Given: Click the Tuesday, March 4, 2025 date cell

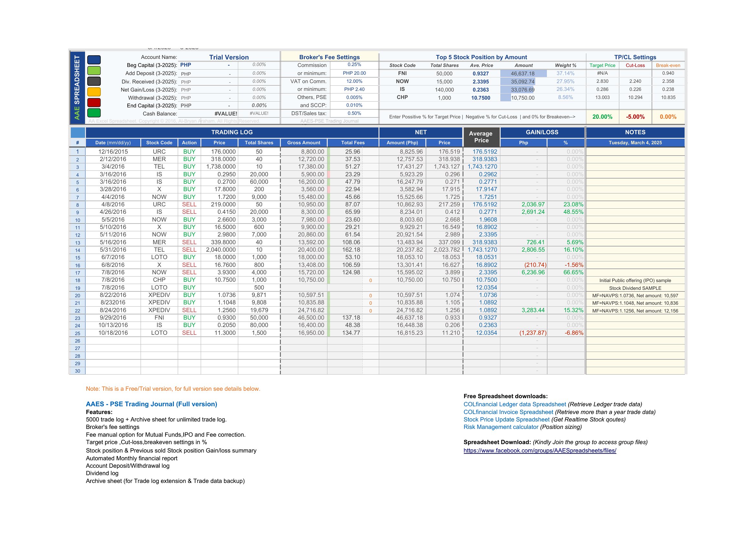Looking at the screenshot, I should pos(635,143).
